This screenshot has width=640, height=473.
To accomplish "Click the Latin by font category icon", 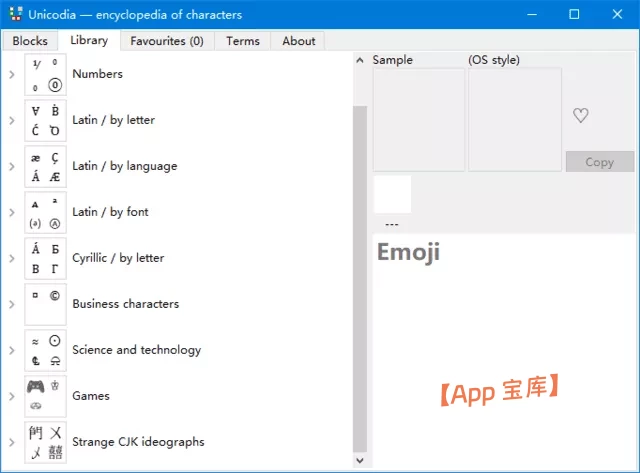I will pos(45,213).
